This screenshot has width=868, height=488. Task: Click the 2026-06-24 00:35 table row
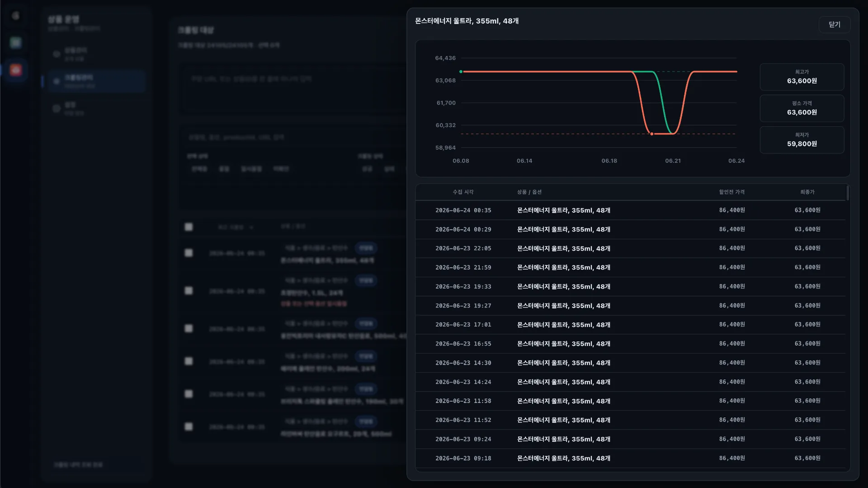point(630,210)
